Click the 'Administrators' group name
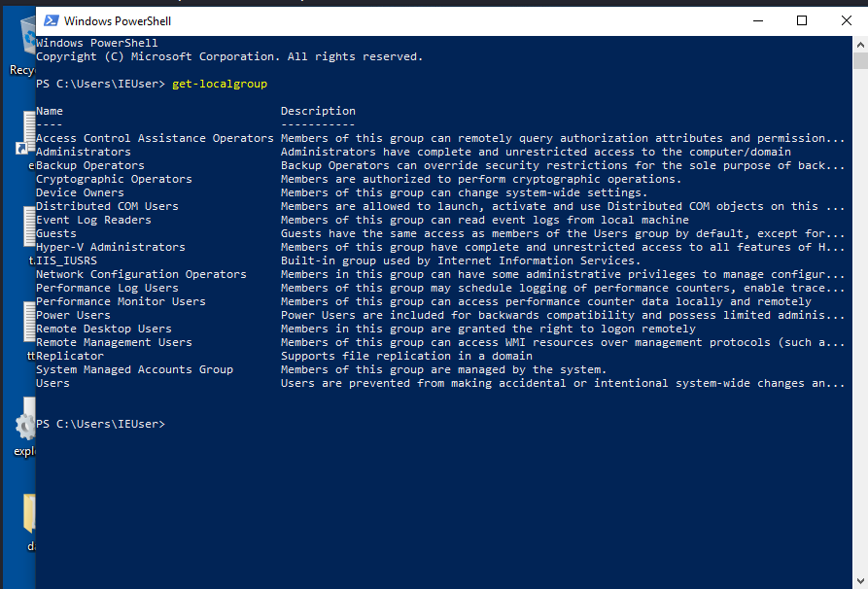868x589 pixels. click(84, 152)
